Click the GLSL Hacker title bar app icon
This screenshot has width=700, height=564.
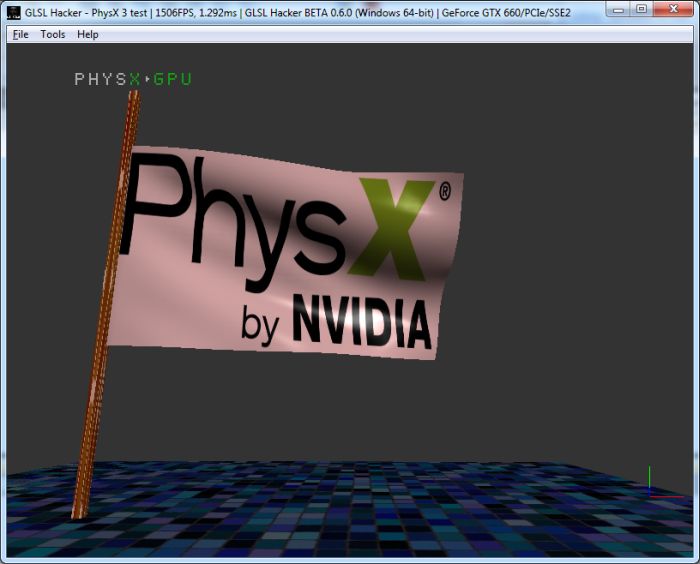click(x=14, y=13)
